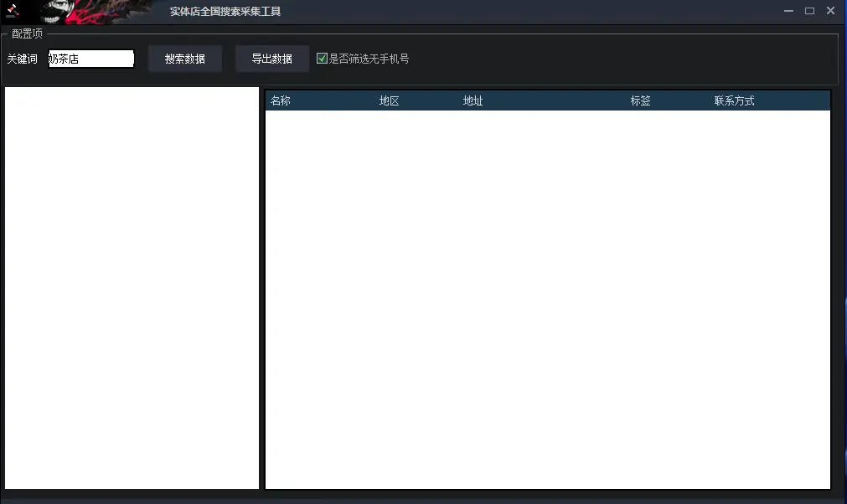Click the 实体店全国搜索采集工具 window title

pos(225,12)
